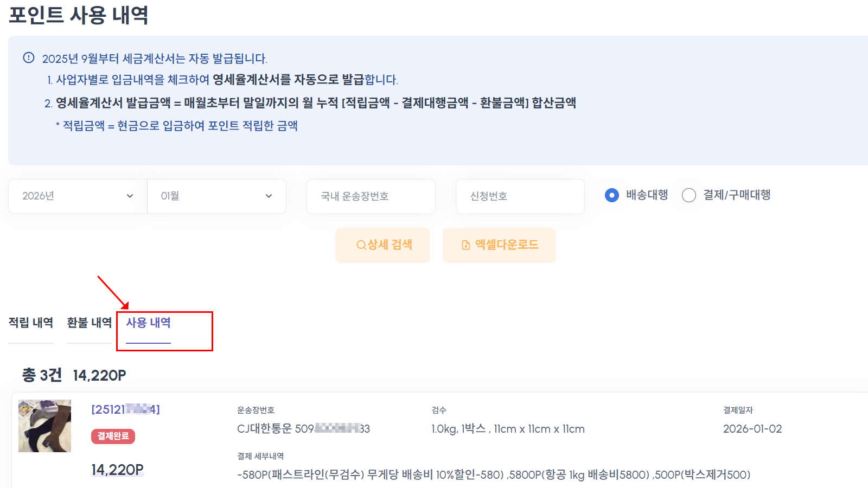Click the CJ대한통운 tracking number text
The image size is (868, 488).
[x=302, y=428]
